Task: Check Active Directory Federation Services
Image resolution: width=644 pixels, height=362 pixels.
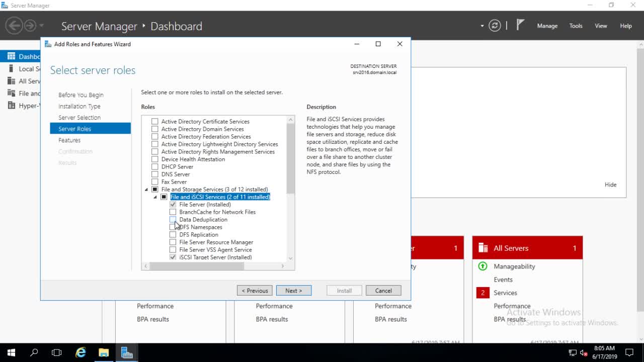Action: (x=155, y=137)
